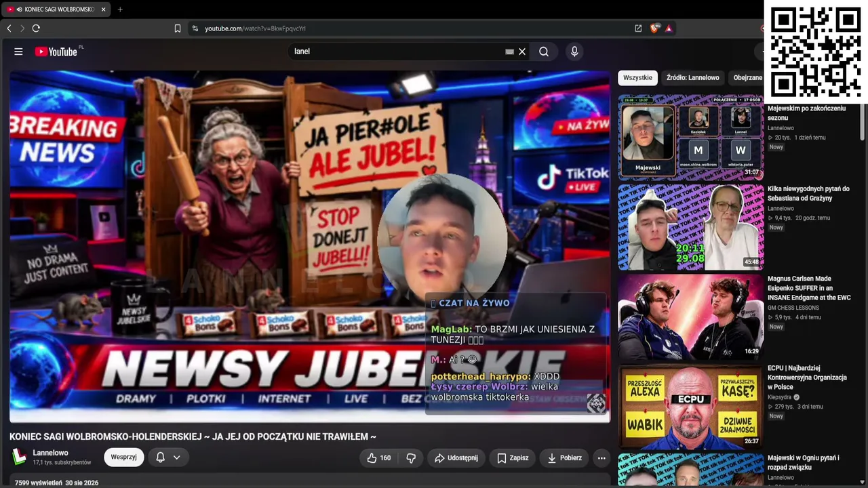Dislike the video with thumbs down
This screenshot has height=488, width=868.
pyautogui.click(x=411, y=458)
